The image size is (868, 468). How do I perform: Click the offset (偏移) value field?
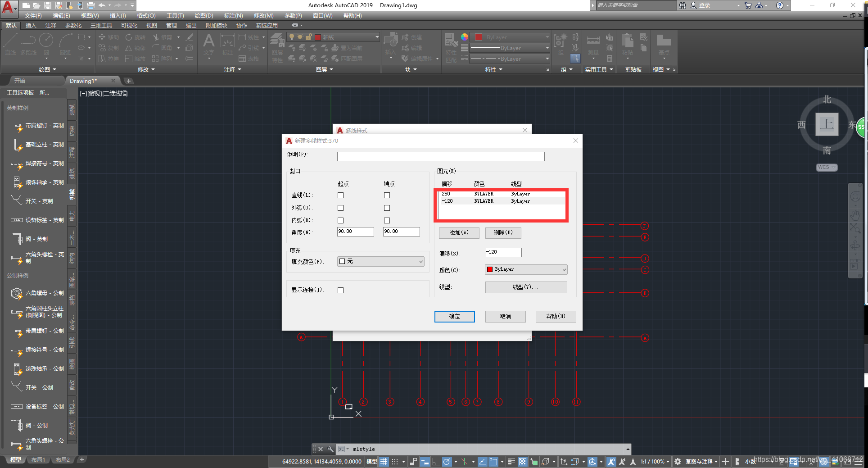point(503,252)
